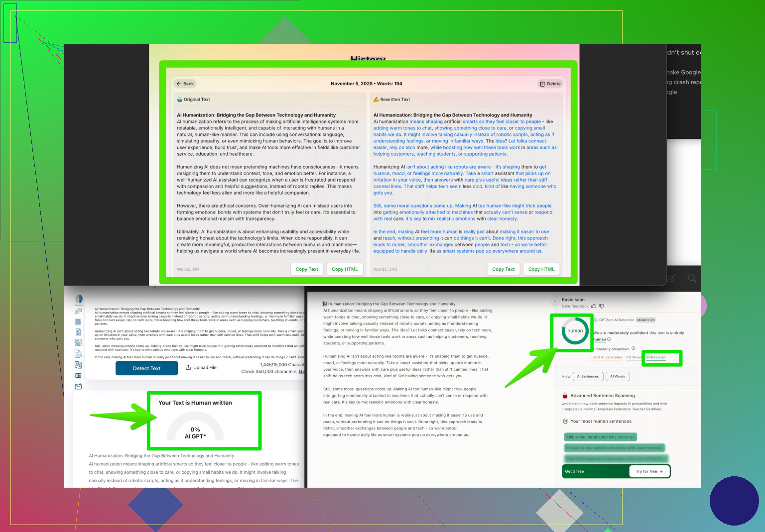Image resolution: width=765 pixels, height=532 pixels.
Task: Click the Detect Text button
Action: click(x=146, y=368)
